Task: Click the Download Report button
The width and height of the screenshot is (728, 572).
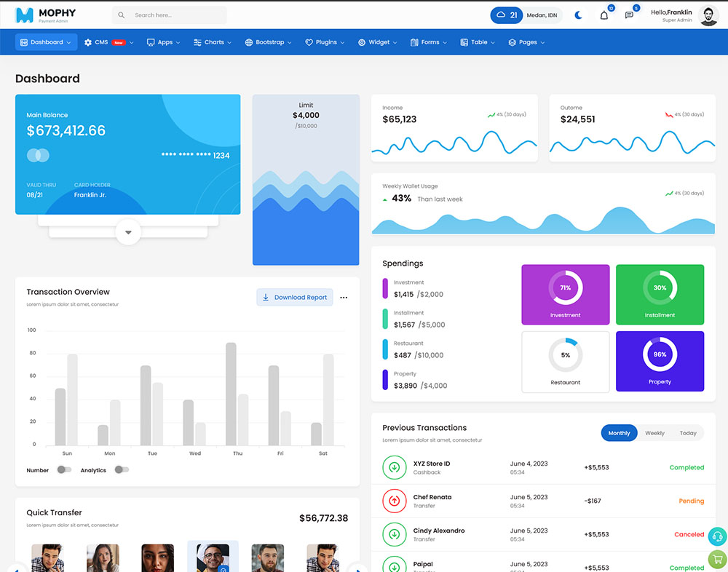Action: point(295,298)
